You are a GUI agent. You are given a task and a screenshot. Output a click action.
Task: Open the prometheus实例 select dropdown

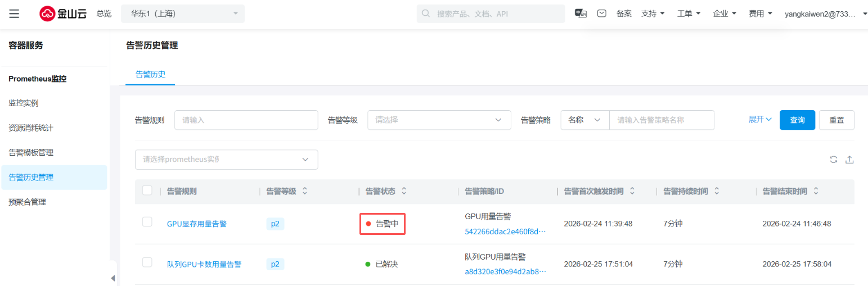226,160
